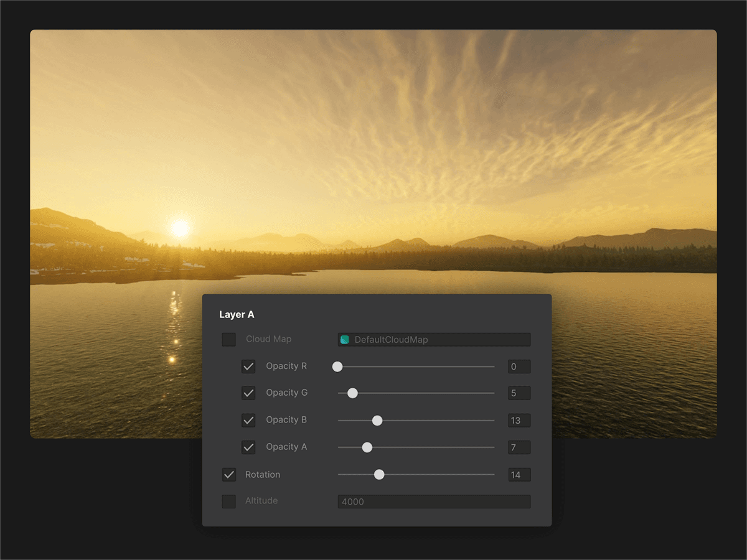Click the Opacity B slider handle

(377, 420)
